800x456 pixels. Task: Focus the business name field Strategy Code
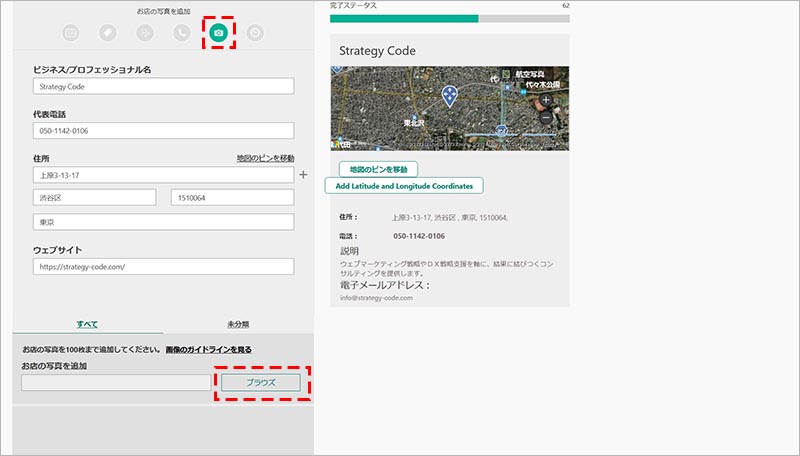point(163,87)
